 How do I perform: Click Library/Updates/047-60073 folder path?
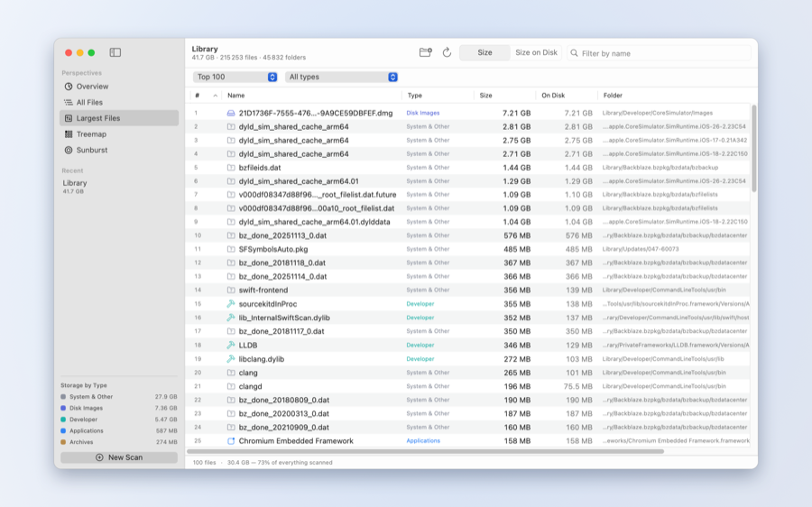[x=641, y=249]
